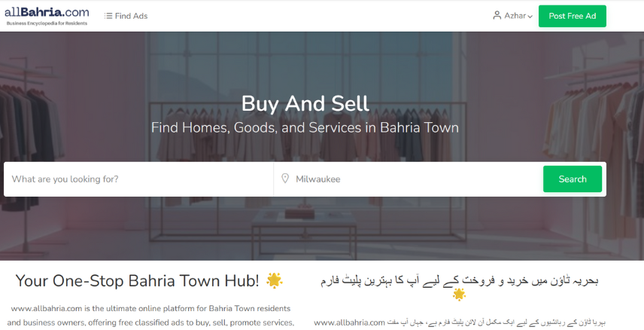Screen dimensions: 644x330
Task: Click the star emoji under Urdu heading
Action: coord(459,295)
